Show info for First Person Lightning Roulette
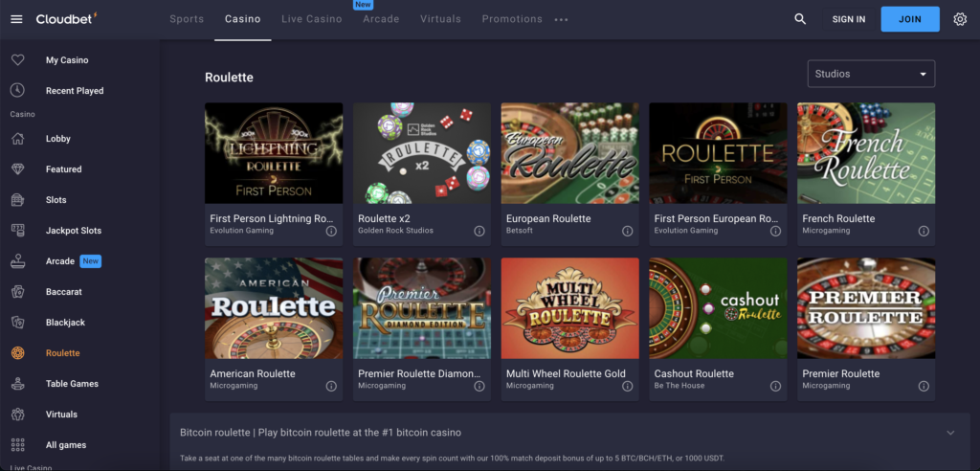The image size is (980, 471). click(x=331, y=231)
